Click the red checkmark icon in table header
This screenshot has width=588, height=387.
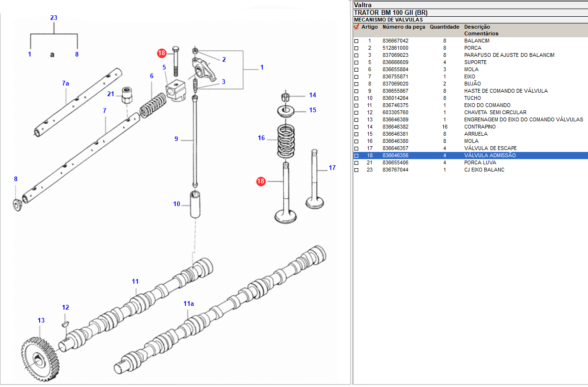tap(356, 27)
